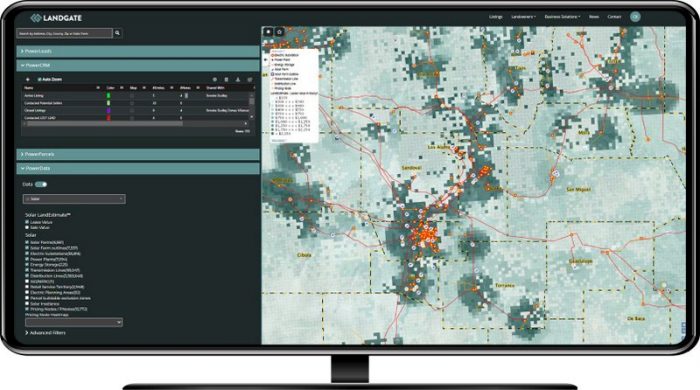Screen dimensions: 700x390
Task: Open the Solar data type dropdown
Action: (x=74, y=199)
